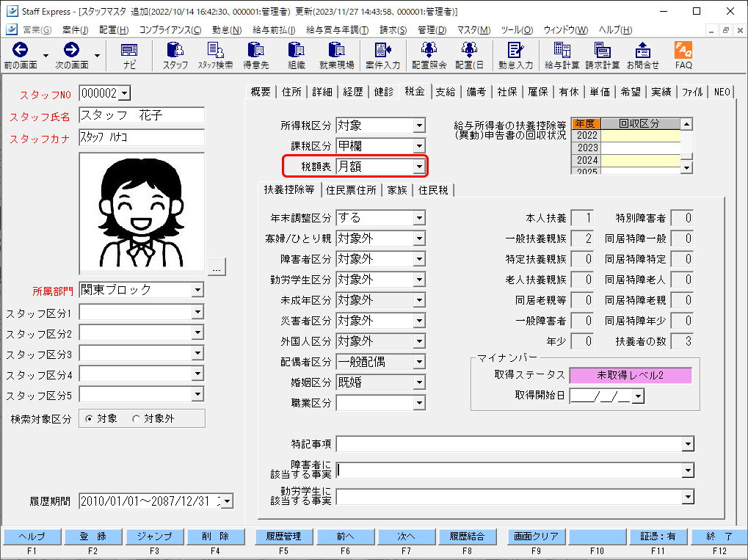Click the スタッフ氏名 input field
748x560 pixels.
142,115
